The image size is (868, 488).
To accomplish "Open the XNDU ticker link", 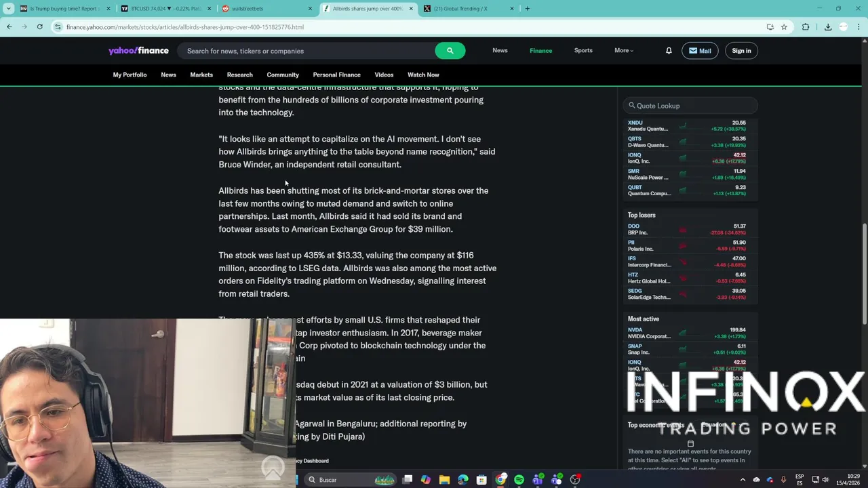I will tap(635, 123).
